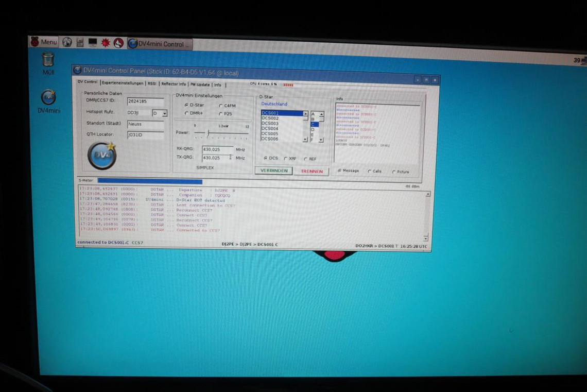This screenshot has height=392, width=587.
Task: Click 'DJ2PE > DJ2PE > DCS001 C' status text
Action: pyautogui.click(x=250, y=244)
